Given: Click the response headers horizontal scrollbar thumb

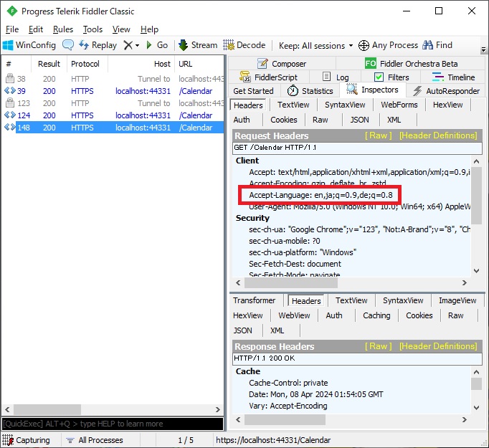Looking at the screenshot, I should [285, 419].
